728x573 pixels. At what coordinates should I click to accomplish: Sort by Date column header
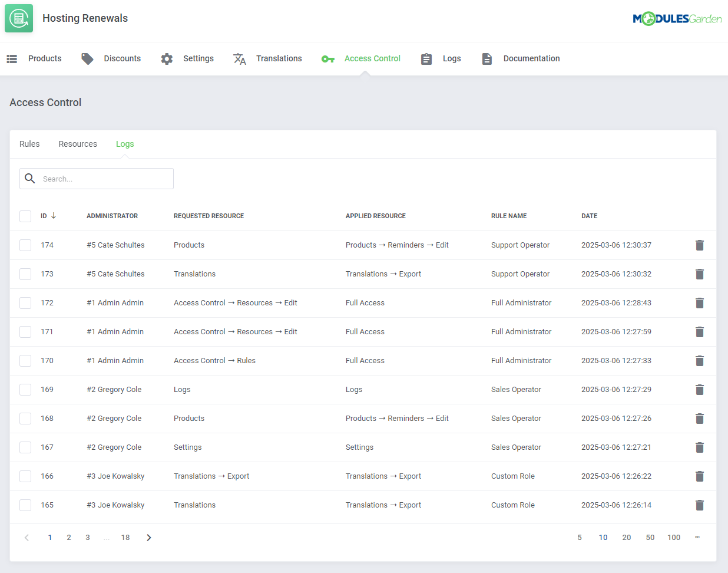590,216
